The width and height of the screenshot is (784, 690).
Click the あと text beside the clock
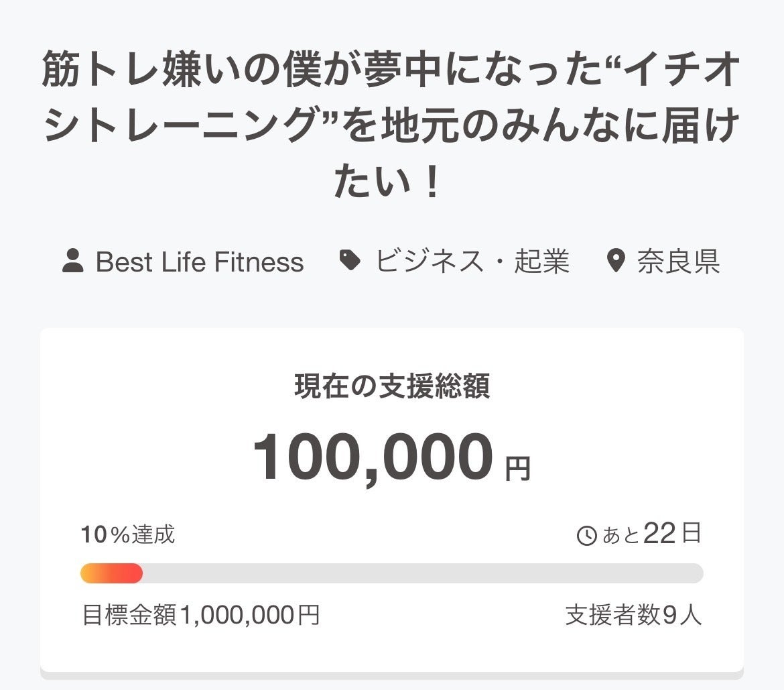pos(621,536)
